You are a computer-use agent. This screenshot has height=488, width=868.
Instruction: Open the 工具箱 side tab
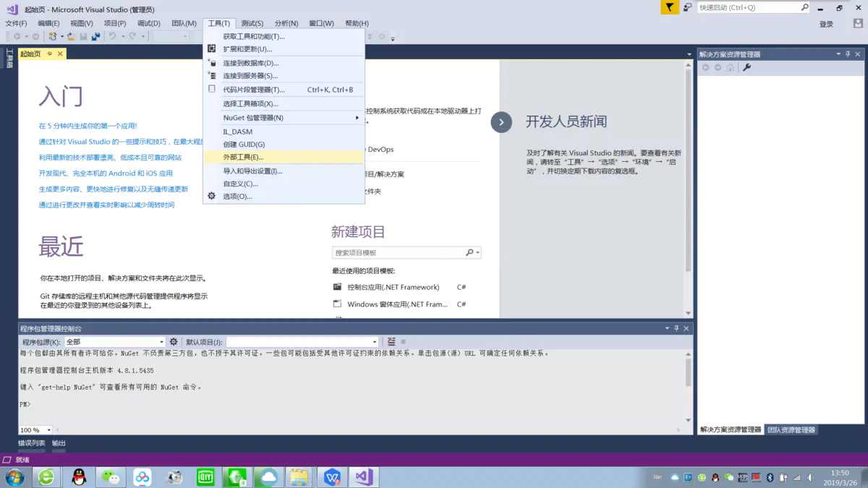[x=9, y=58]
